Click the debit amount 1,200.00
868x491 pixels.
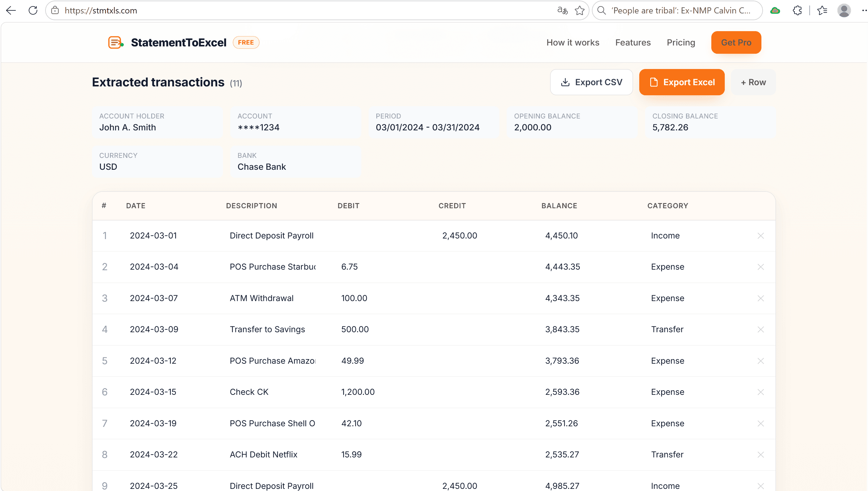[x=358, y=392]
